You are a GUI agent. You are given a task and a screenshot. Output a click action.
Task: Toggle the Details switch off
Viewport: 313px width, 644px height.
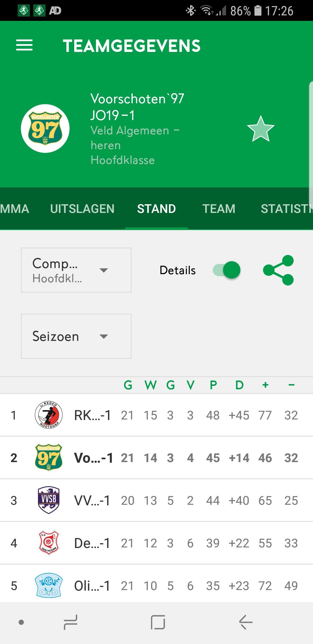[227, 270]
